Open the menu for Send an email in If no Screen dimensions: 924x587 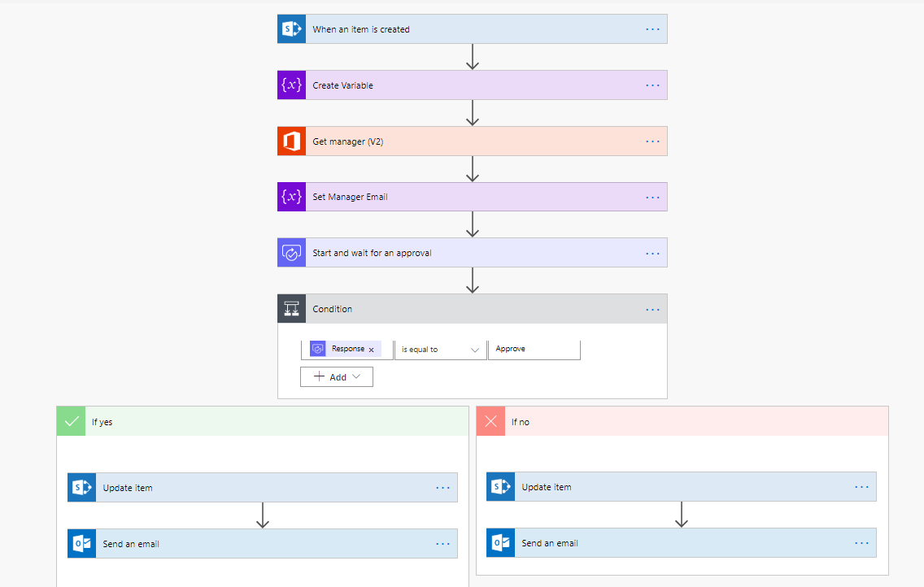[x=861, y=543]
